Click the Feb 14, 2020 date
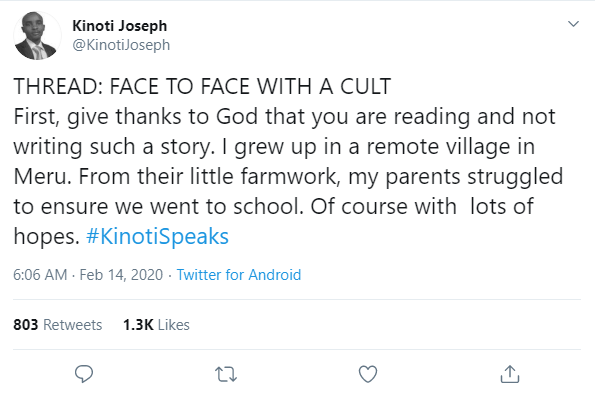 pos(121,274)
